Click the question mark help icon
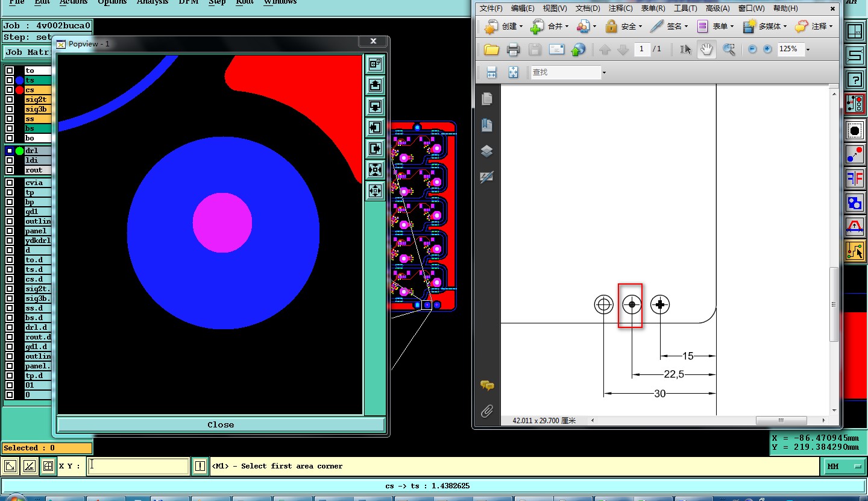The height and width of the screenshot is (501, 868). [x=854, y=78]
